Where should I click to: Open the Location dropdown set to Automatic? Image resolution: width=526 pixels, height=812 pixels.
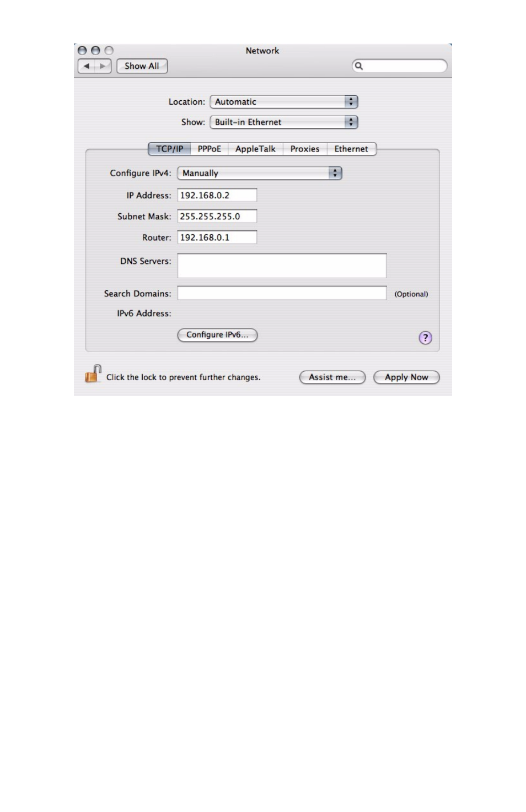[x=284, y=102]
